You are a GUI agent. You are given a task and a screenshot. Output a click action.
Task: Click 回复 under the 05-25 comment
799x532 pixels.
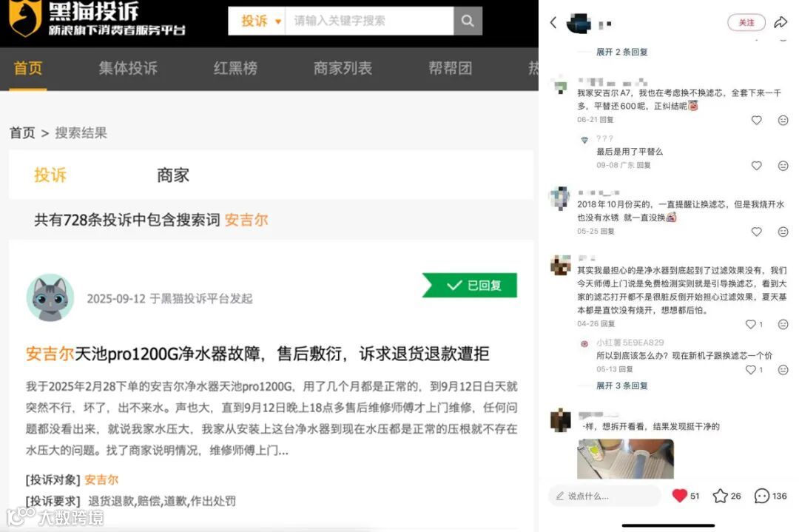click(x=607, y=231)
